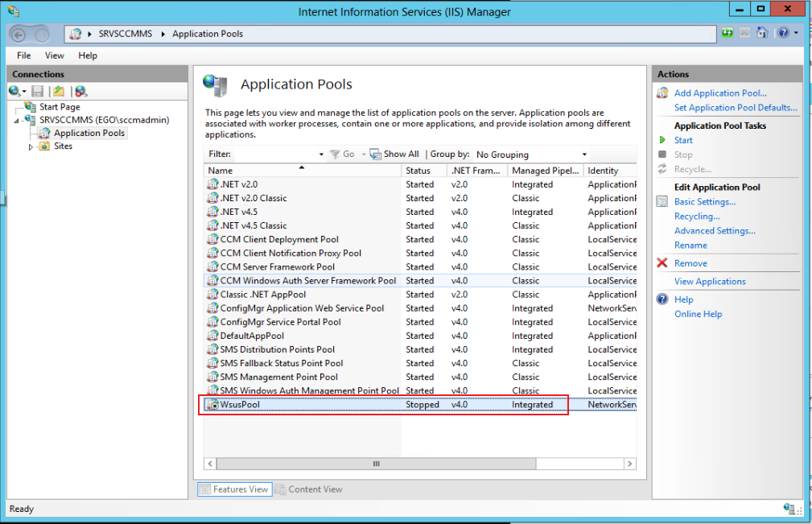The image size is (812, 524).
Task: Click the Go filter funnel icon
Action: click(x=335, y=155)
